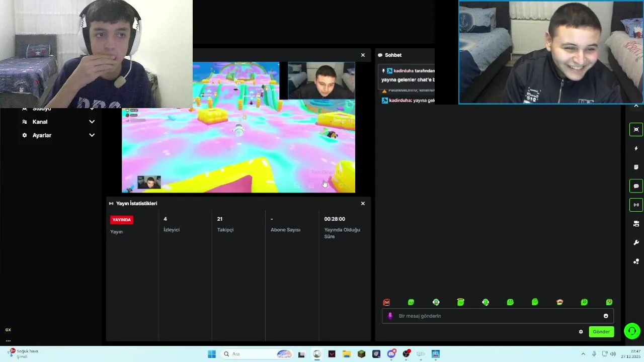Image resolution: width=644 pixels, height=362 pixels.
Task: Send the eighth red-and-green emote
Action: 559,302
